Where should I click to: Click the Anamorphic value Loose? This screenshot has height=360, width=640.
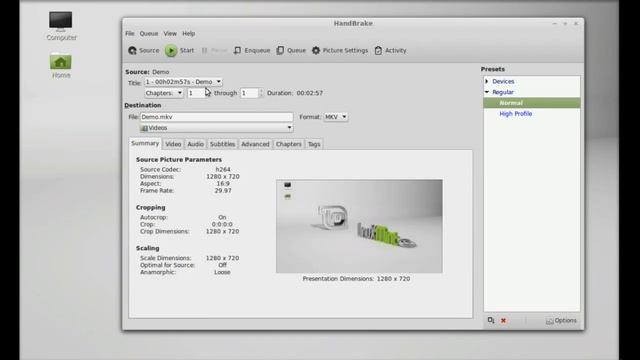222,272
